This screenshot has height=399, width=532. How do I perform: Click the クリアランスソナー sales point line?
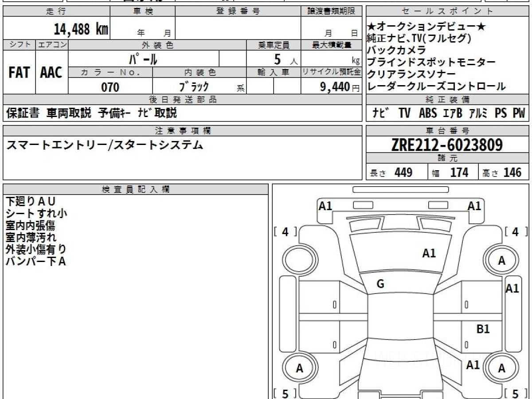pyautogui.click(x=411, y=74)
